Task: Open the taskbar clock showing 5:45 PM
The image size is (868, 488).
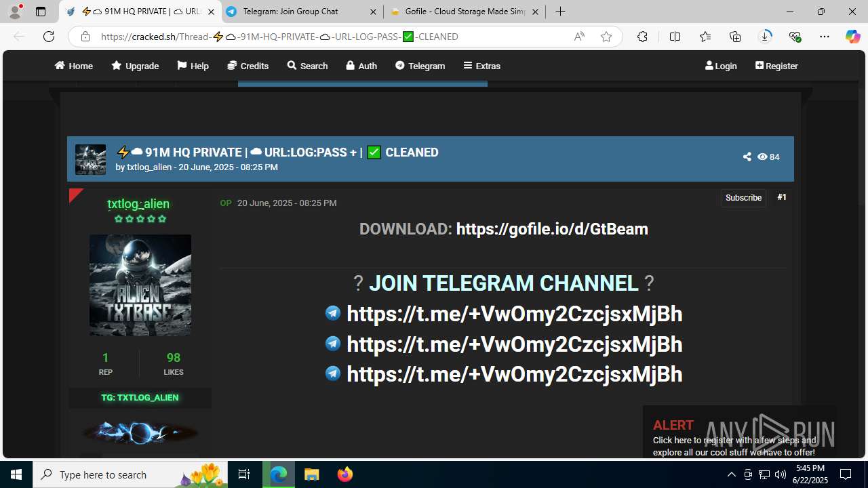Action: tap(810, 474)
